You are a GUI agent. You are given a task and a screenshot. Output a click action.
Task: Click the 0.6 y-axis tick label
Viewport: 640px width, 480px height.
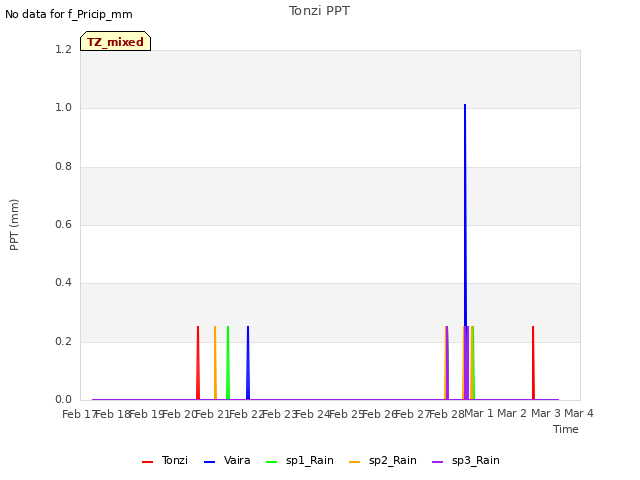click(63, 224)
